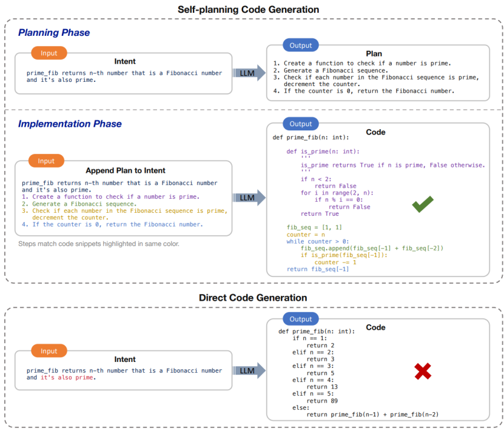Click the 'Code' heading in the Direct Code Generation output
The height and width of the screenshot is (431, 504).
coord(375,327)
